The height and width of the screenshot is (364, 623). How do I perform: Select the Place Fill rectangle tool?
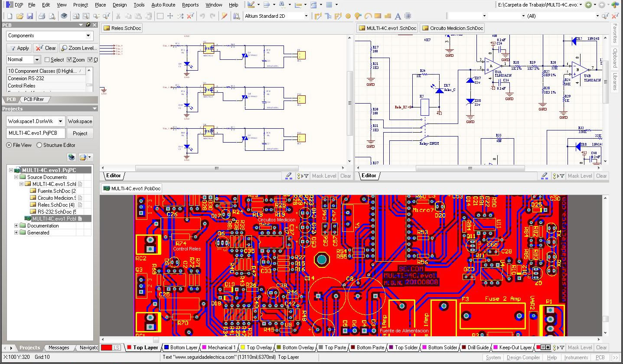(378, 16)
